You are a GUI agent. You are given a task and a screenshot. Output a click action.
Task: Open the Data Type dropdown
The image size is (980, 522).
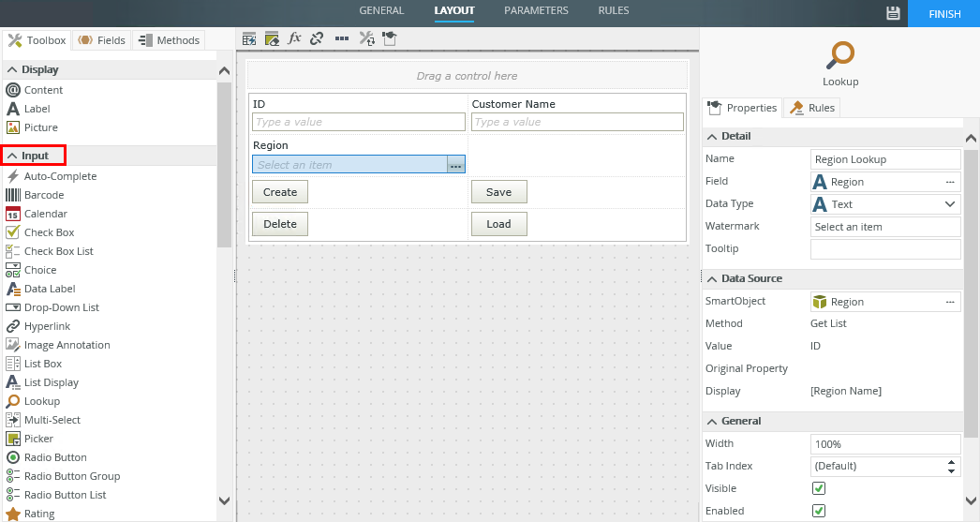(x=884, y=204)
